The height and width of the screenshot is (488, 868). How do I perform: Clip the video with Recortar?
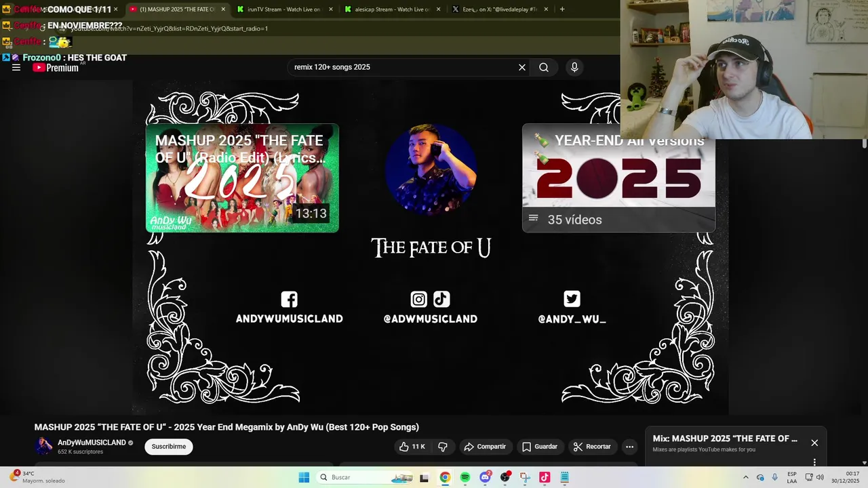(x=592, y=447)
